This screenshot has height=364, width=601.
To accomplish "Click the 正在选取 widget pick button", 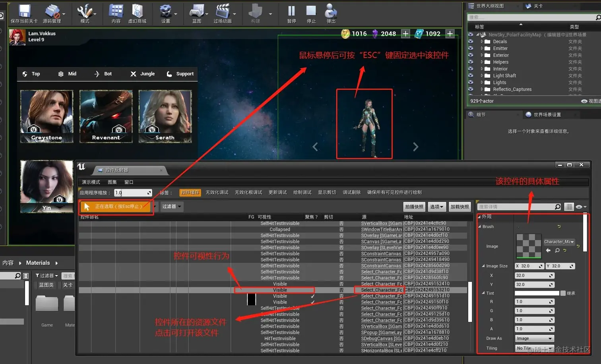I will (x=116, y=206).
